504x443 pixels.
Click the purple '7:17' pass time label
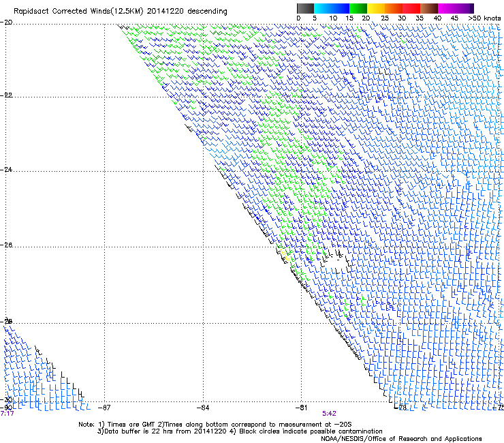point(7,414)
